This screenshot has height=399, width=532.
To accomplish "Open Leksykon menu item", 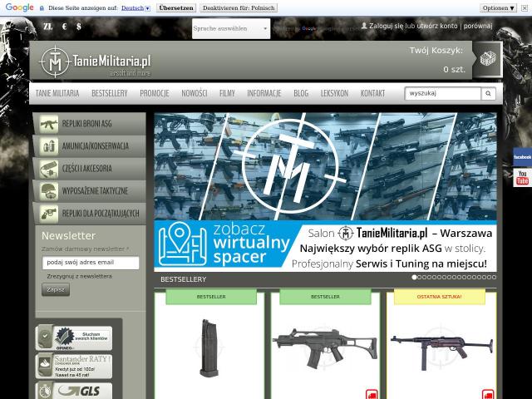I will point(334,93).
